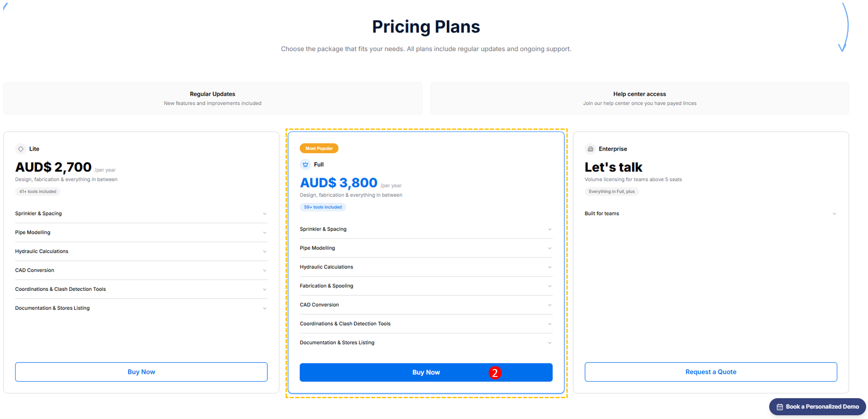Open Book a Personalized Demo
The height and width of the screenshot is (419, 868).
817,407
